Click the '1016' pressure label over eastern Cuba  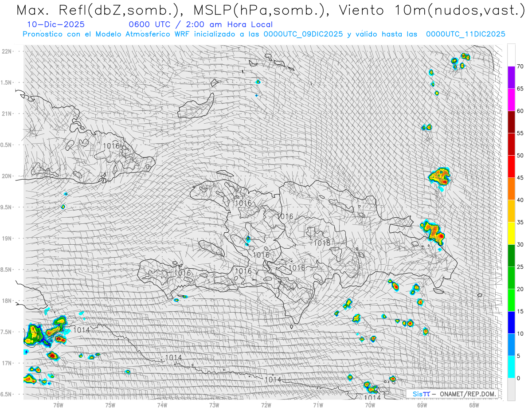point(111,145)
